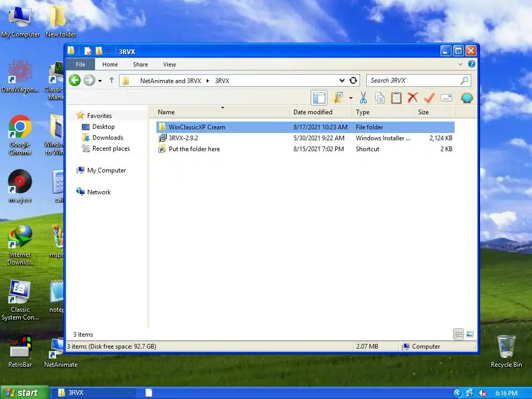Go up one folder level
532x399 pixels.
(x=112, y=81)
